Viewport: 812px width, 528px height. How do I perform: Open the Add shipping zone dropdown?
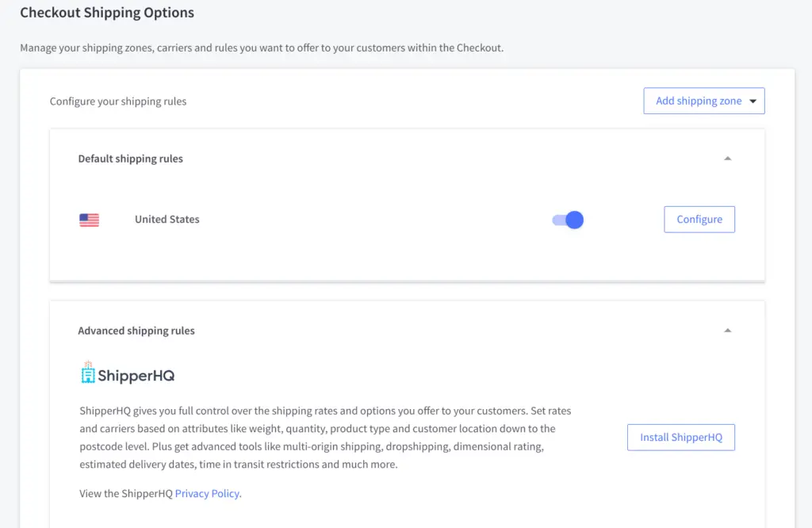pyautogui.click(x=698, y=101)
